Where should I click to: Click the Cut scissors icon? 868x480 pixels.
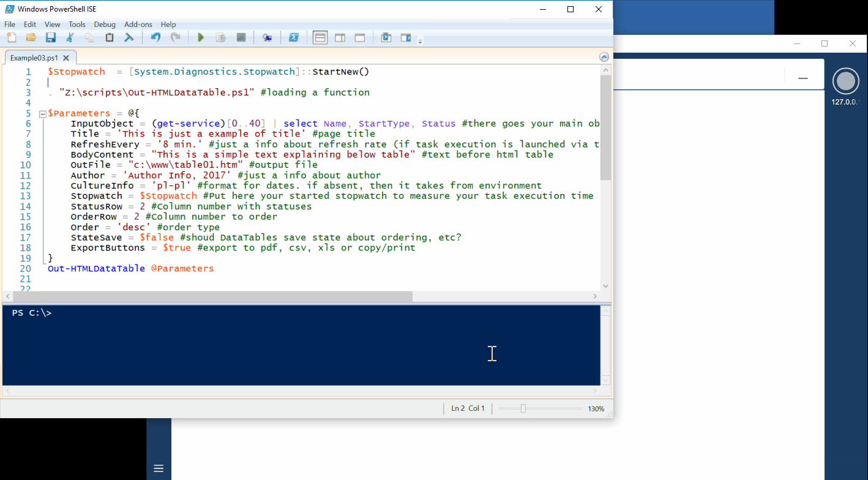(70, 38)
